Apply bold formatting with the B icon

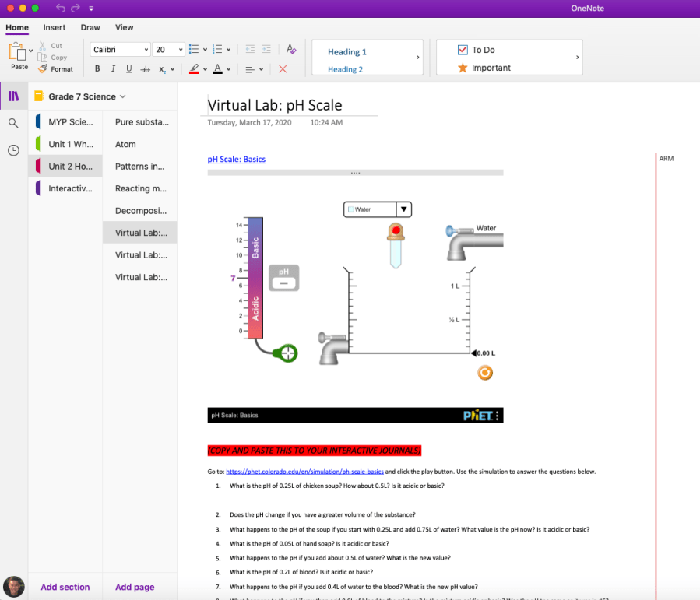pos(97,69)
